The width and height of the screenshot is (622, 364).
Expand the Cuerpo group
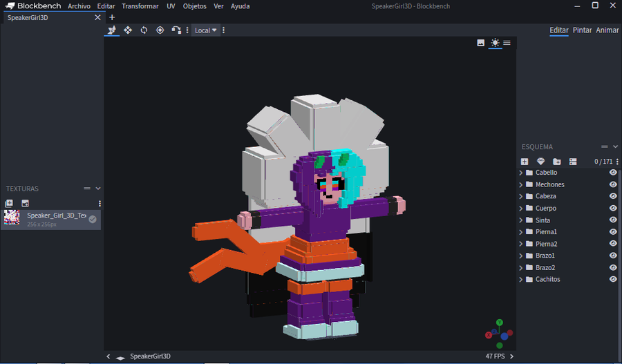click(x=521, y=208)
